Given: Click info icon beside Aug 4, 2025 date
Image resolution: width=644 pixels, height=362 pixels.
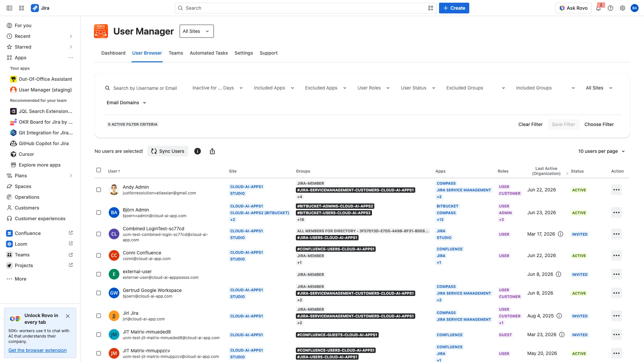Looking at the screenshot, I should [559, 316].
